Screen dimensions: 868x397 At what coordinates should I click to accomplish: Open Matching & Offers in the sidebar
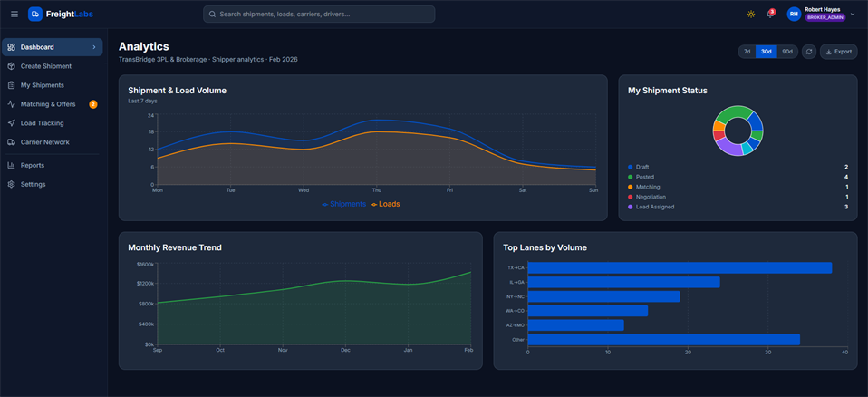click(52, 104)
